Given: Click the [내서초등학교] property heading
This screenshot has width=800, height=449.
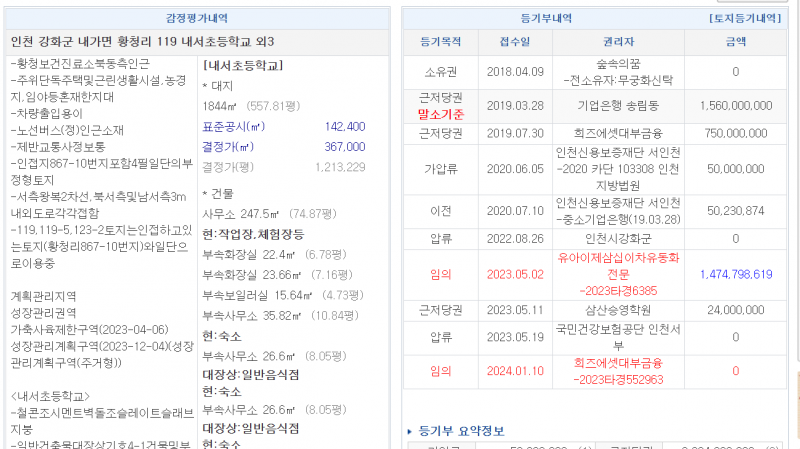Looking at the screenshot, I should pyautogui.click(x=241, y=66).
